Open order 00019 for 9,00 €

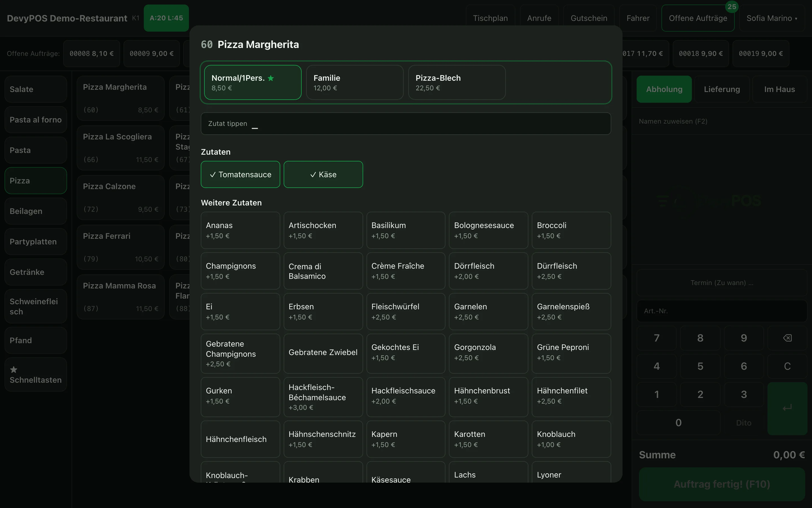pyautogui.click(x=761, y=53)
